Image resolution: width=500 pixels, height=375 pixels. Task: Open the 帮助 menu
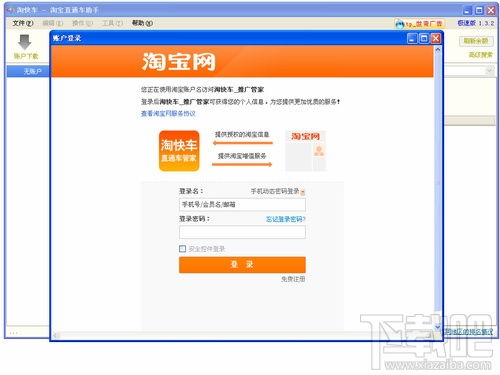pos(142,23)
